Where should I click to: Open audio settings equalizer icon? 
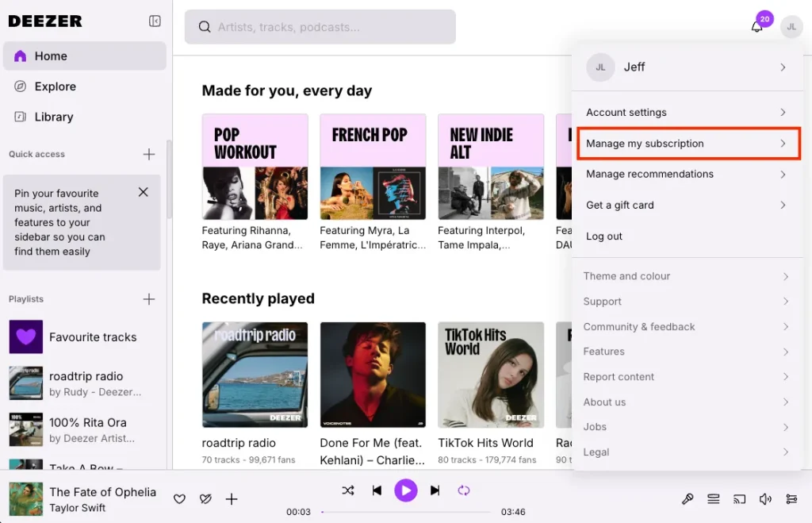(x=791, y=499)
